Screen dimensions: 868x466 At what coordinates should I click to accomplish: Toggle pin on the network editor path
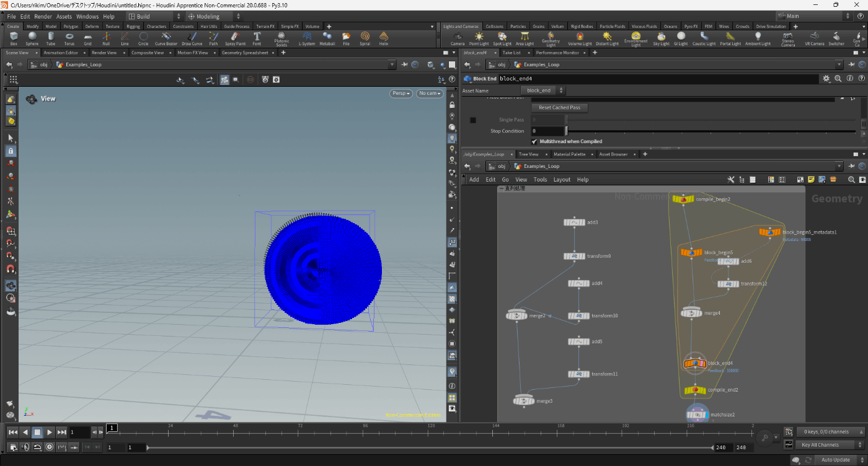[x=852, y=166]
